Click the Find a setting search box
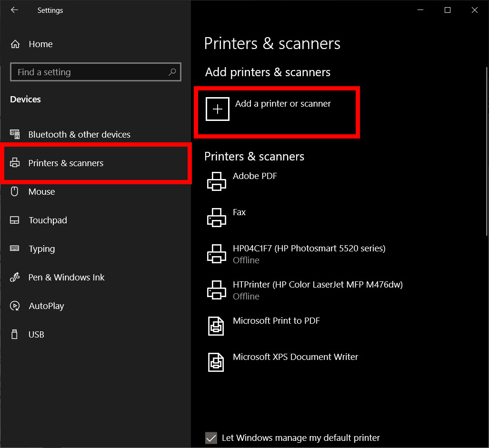The image size is (489, 448). (x=90, y=72)
